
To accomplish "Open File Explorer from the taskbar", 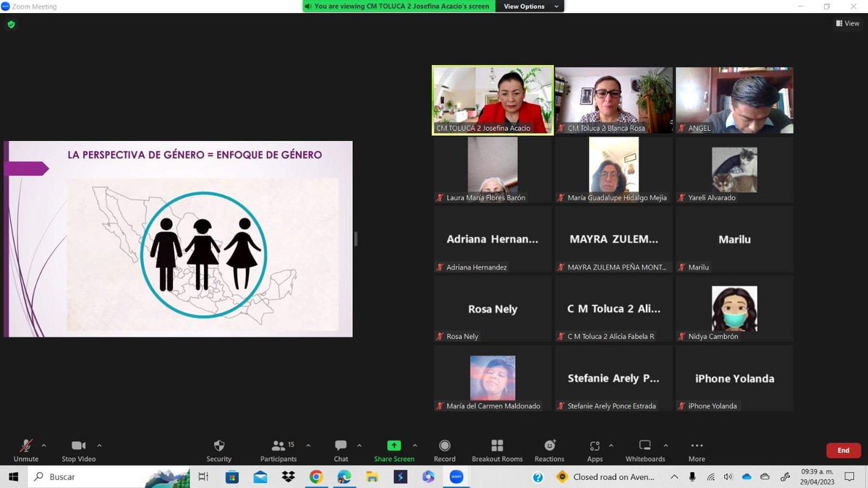I will [x=372, y=477].
